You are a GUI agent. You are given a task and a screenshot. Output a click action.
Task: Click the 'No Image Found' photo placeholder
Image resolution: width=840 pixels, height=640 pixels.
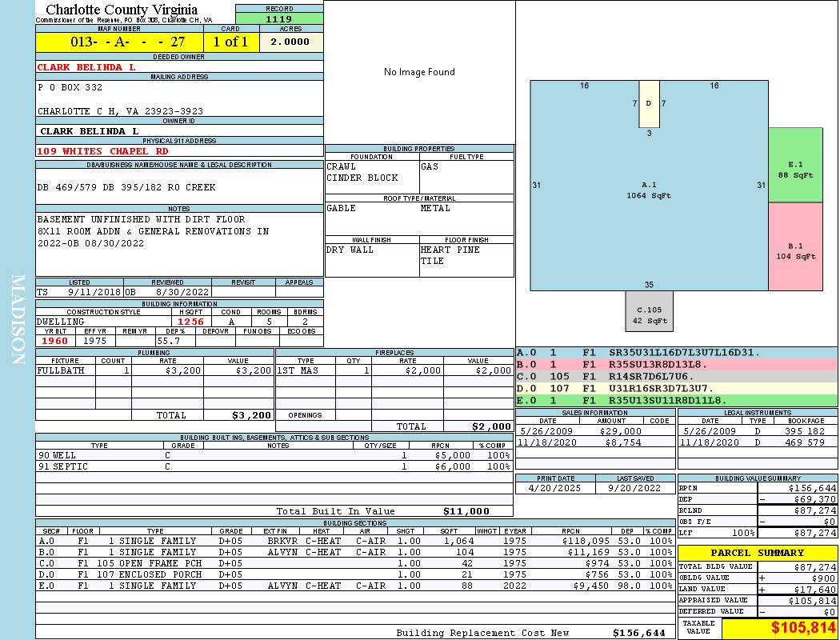coord(419,72)
